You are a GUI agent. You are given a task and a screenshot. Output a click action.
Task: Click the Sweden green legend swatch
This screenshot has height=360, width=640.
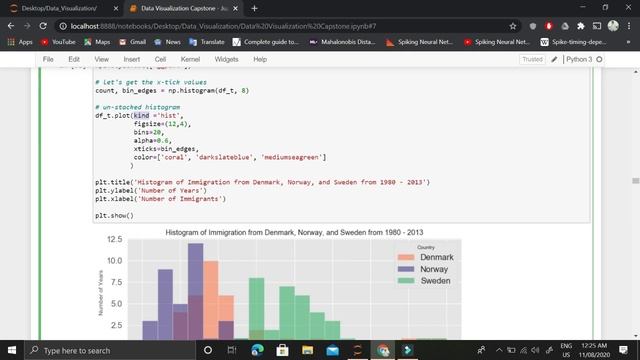pyautogui.click(x=406, y=281)
